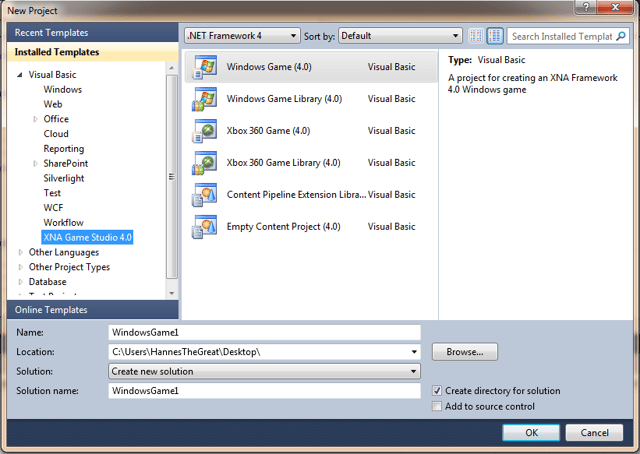Screen dimensions: 640x454
Task: Collapse the Visual Basic tree node
Action: coord(20,75)
